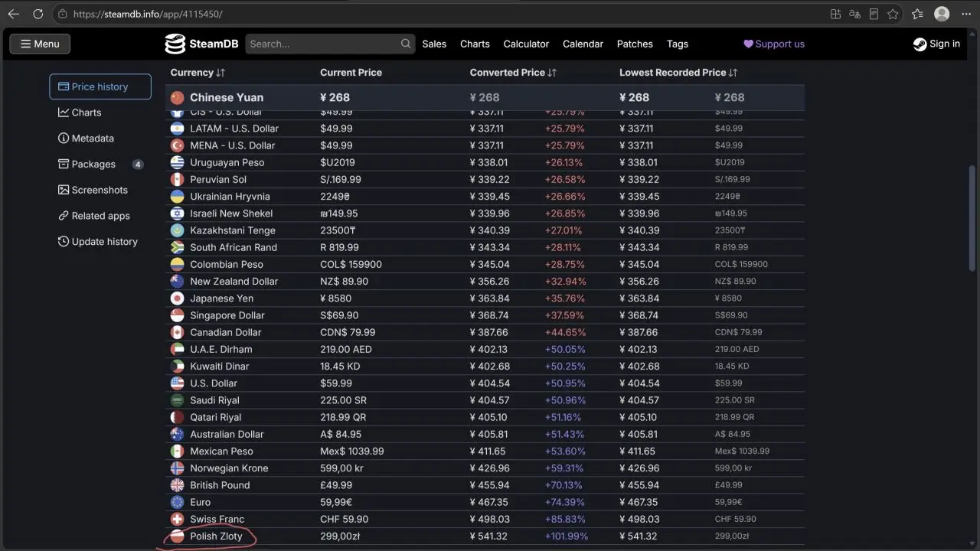
Task: Sort by Lowest Recorded Price column
Action: pos(678,73)
